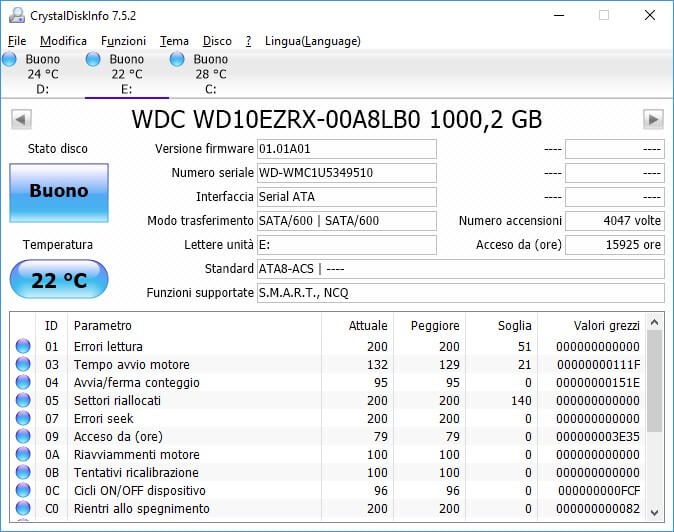Click the status orb for attribute 0A
The width and height of the screenshot is (674, 532).
coord(23,454)
